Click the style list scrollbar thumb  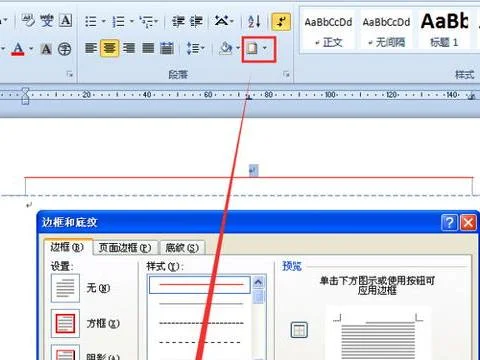click(x=259, y=297)
